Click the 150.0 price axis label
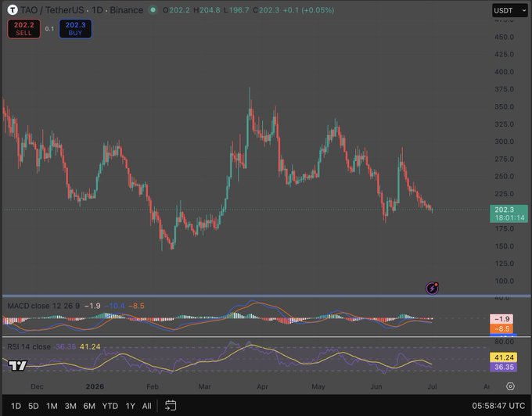The image size is (532, 416). [x=504, y=246]
